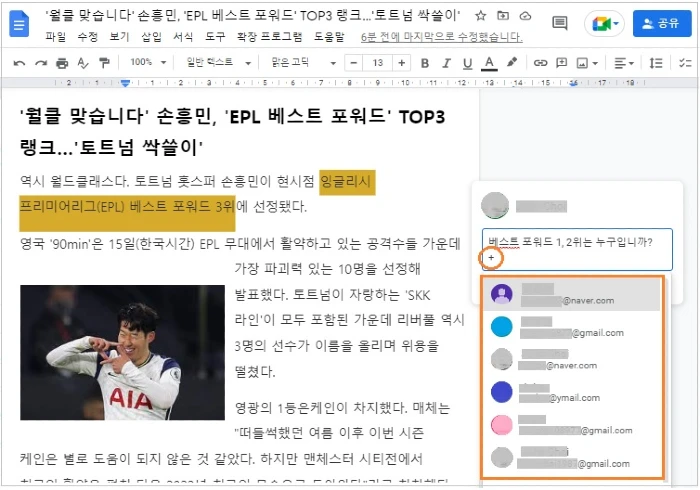Open the 도움말 menu
The width and height of the screenshot is (700, 490).
(329, 37)
